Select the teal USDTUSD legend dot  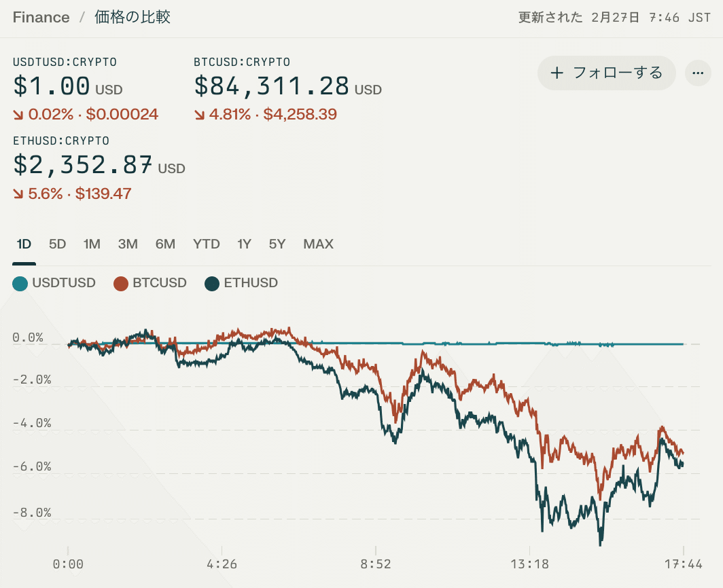[18, 283]
